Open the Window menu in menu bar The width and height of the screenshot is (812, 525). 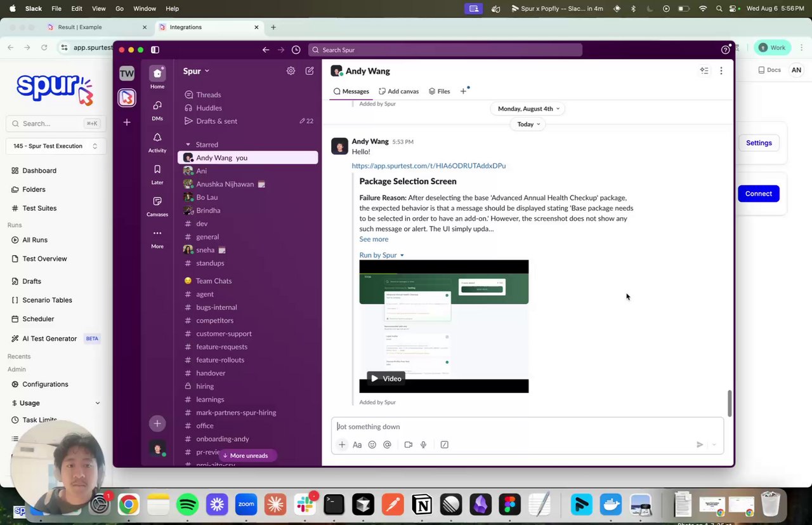pyautogui.click(x=145, y=9)
